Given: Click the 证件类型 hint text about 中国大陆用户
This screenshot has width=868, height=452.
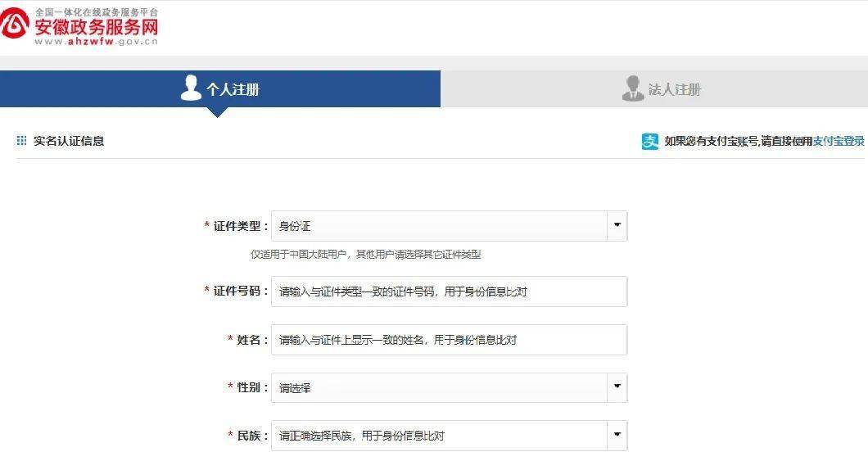Looking at the screenshot, I should tap(365, 255).
